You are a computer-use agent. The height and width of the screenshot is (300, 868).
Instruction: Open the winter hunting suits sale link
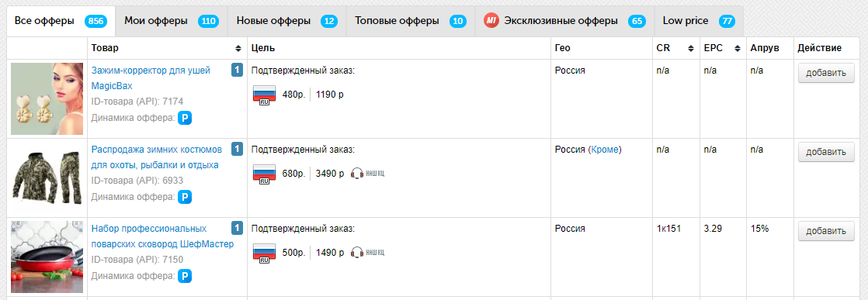coord(157,157)
